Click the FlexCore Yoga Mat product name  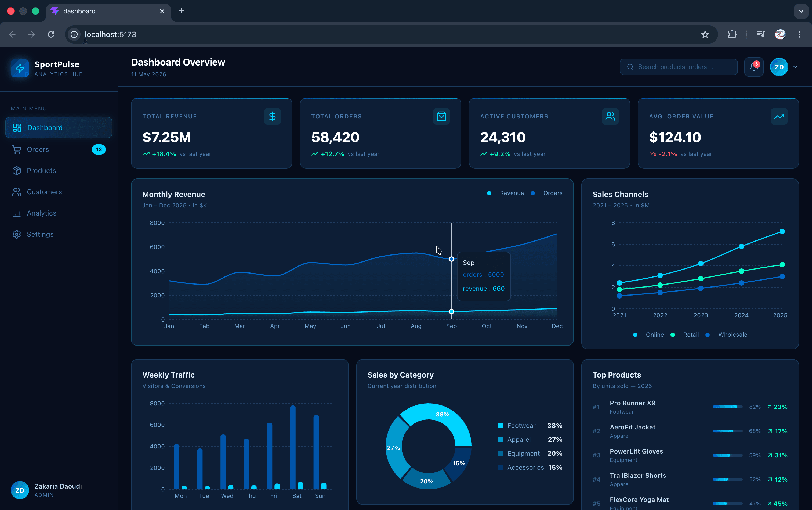pos(639,500)
